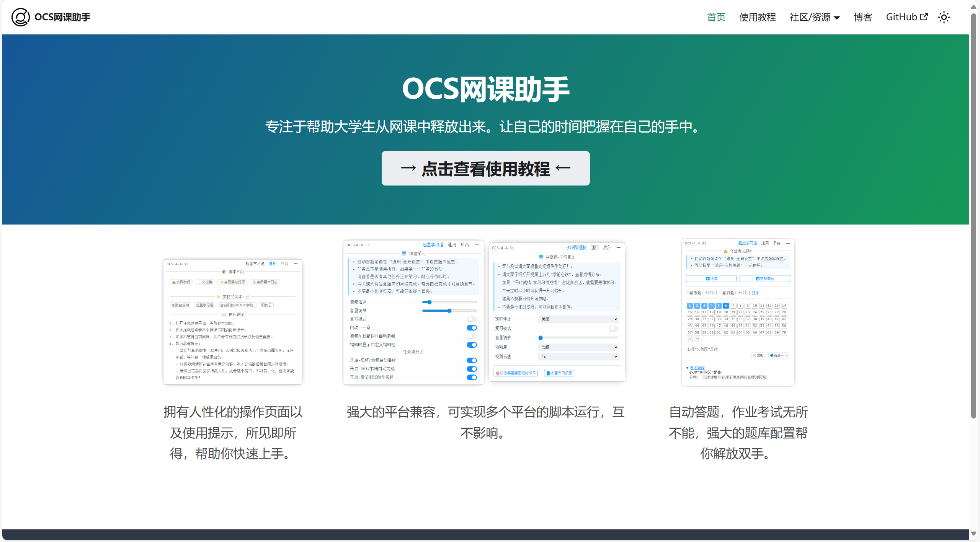Click the scrollbar up arrow
This screenshot has height=542, width=980.
point(973,7)
